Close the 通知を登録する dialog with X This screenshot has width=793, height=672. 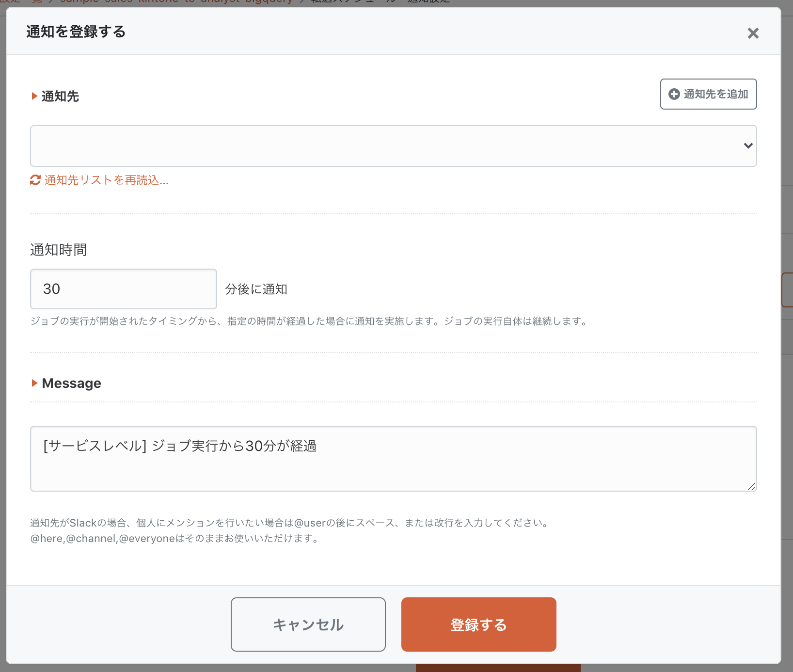coord(753,33)
